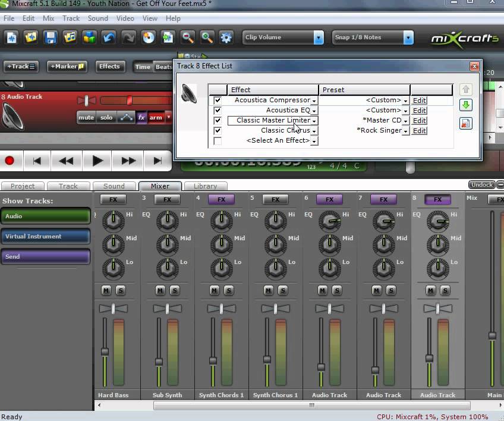Image resolution: width=504 pixels, height=421 pixels.
Task: Open the Rock Singer preset dropdown
Action: pyautogui.click(x=406, y=131)
